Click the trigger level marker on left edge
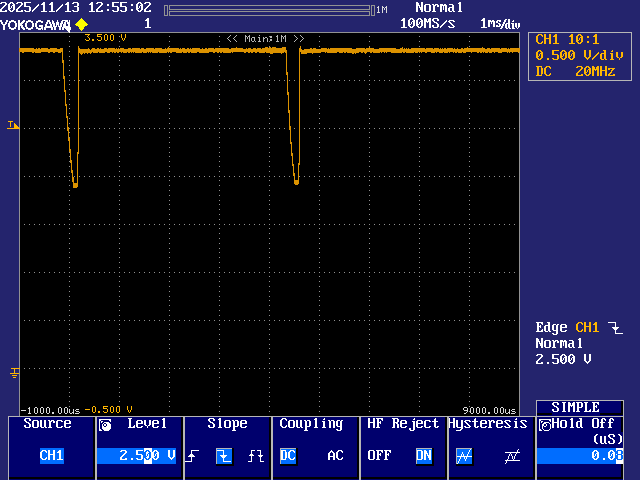Screen dimensions: 640x480 [x=13, y=125]
